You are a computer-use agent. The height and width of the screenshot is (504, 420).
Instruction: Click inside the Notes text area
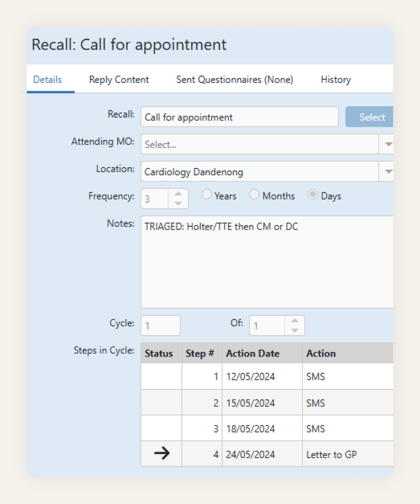pos(267,262)
